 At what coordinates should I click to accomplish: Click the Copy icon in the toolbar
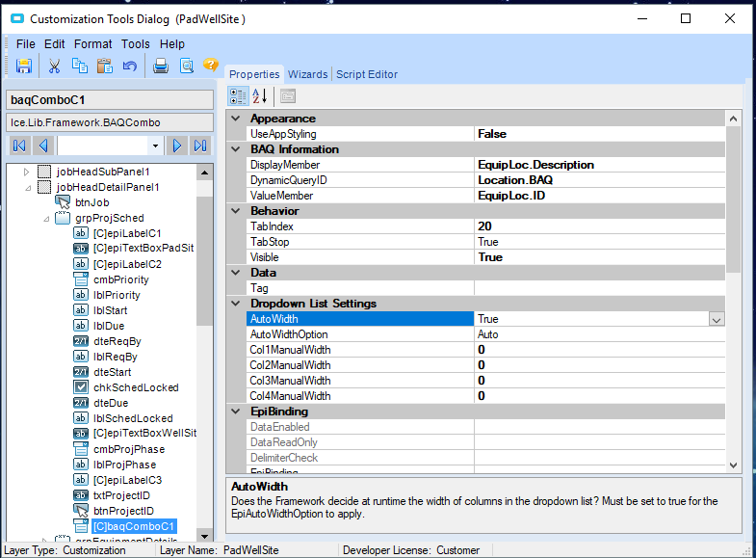pos(80,66)
